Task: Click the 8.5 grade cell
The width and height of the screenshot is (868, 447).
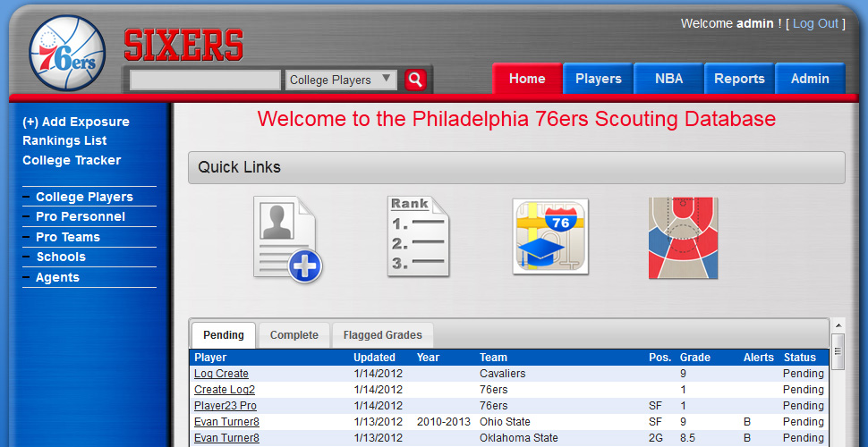Action: pyautogui.click(x=687, y=438)
